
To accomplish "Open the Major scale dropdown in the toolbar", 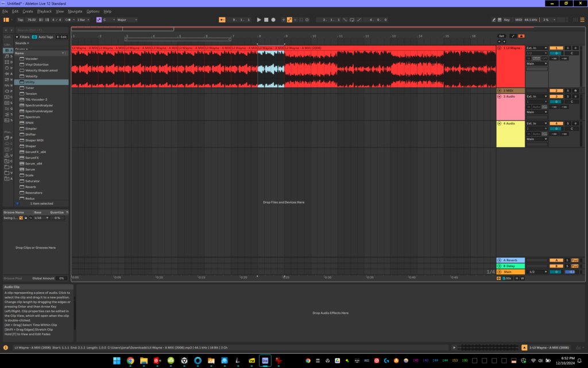I will click(x=127, y=20).
